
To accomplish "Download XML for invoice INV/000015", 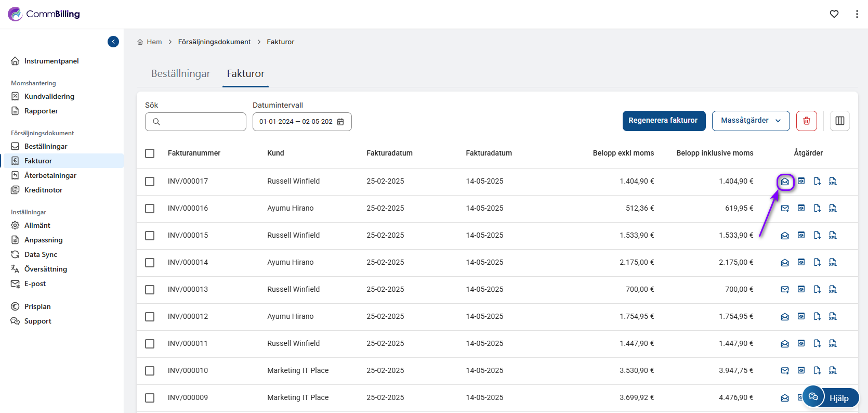I will pyautogui.click(x=833, y=235).
